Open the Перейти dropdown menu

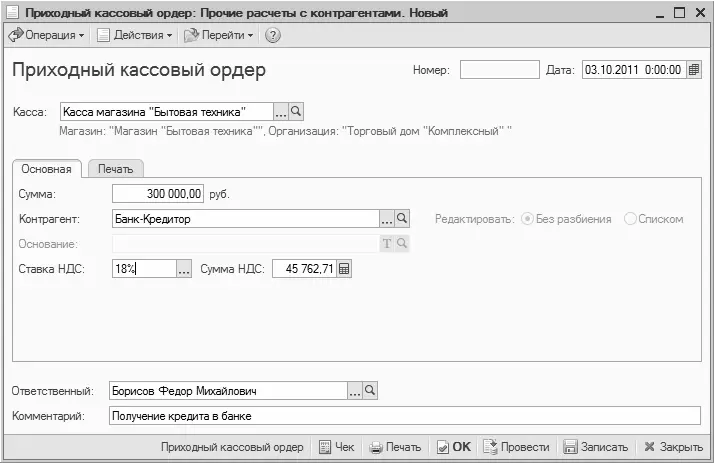pos(219,35)
